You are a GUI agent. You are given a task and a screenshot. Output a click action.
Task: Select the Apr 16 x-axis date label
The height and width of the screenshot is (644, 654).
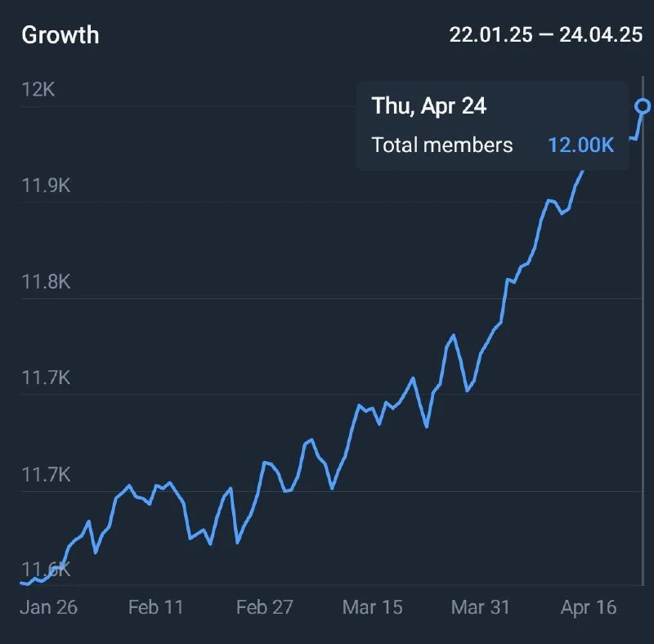point(589,607)
